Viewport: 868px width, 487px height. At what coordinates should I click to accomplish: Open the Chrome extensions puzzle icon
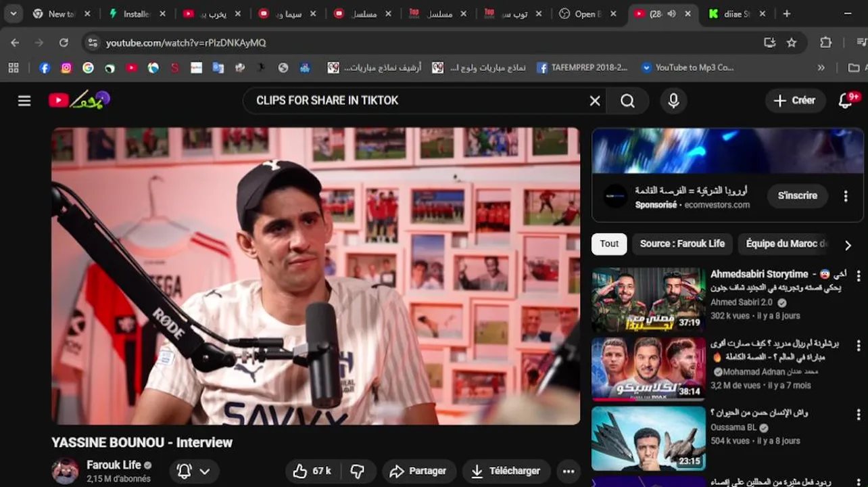coord(825,43)
